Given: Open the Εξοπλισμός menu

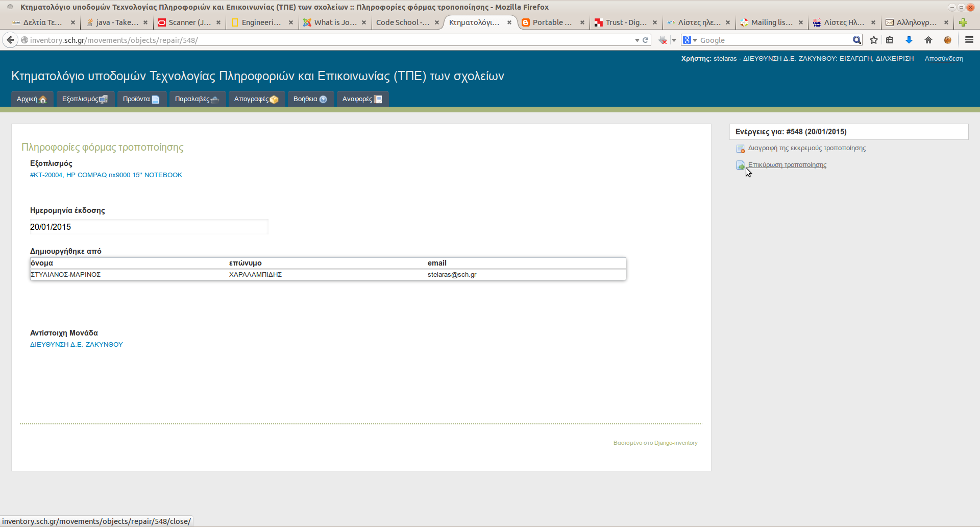Looking at the screenshot, I should click(x=85, y=99).
